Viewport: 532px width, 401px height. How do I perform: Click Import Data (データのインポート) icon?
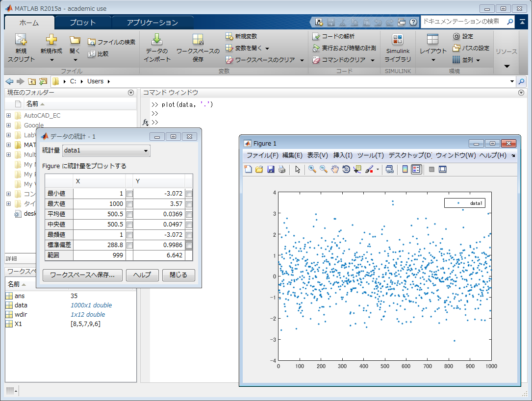click(x=157, y=39)
